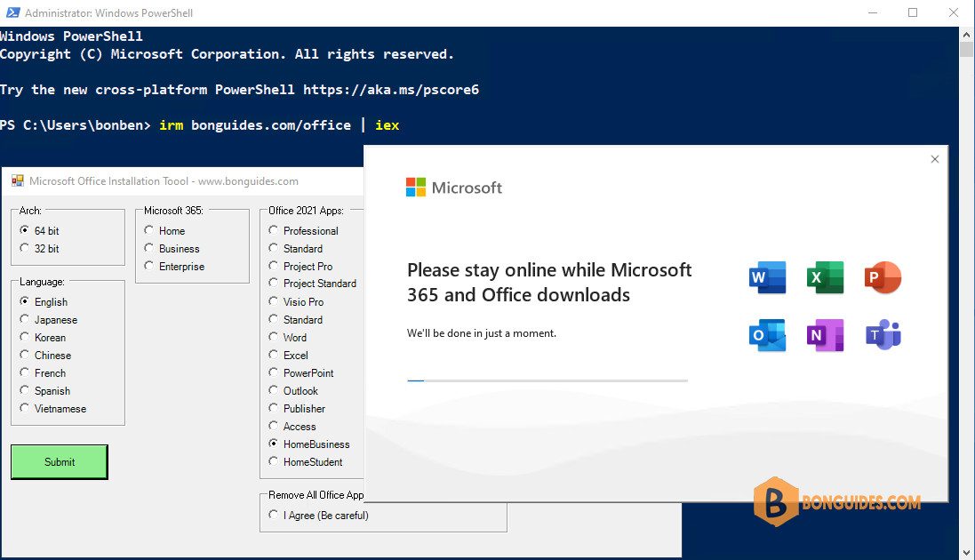Viewport: 975px width, 560px height.
Task: Select the PowerPoint standalone app option
Action: [301, 372]
